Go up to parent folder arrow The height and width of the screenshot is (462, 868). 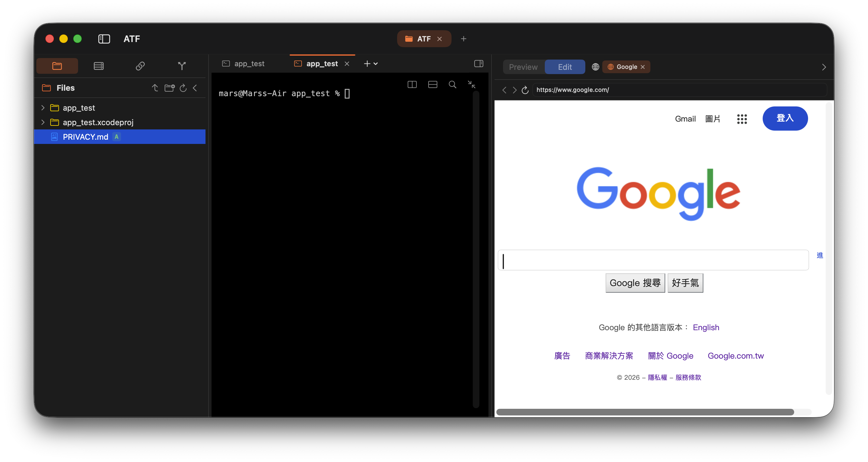pos(155,88)
